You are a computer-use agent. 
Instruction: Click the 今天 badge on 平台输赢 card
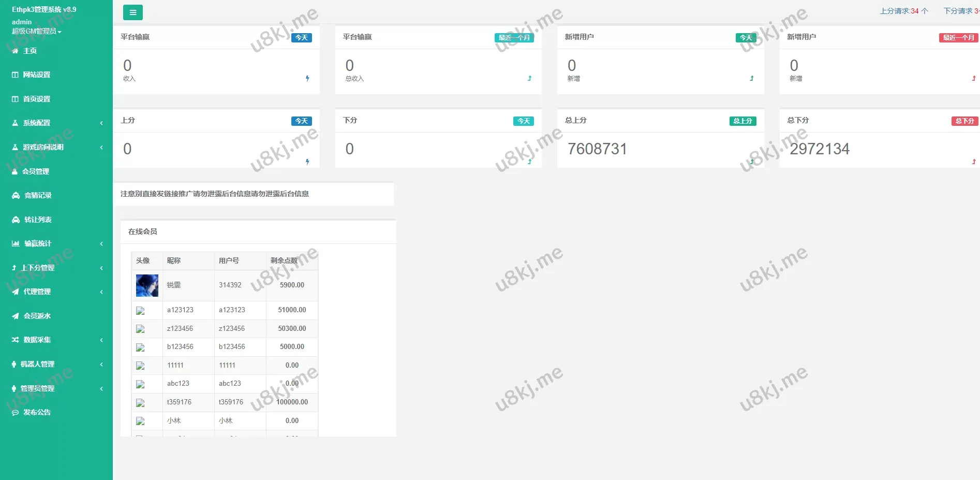pyautogui.click(x=301, y=38)
